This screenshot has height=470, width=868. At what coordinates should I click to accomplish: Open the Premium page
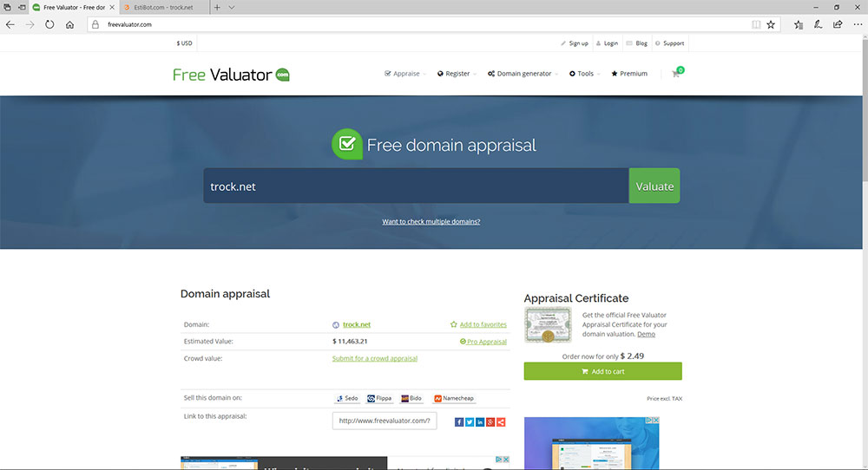[629, 74]
